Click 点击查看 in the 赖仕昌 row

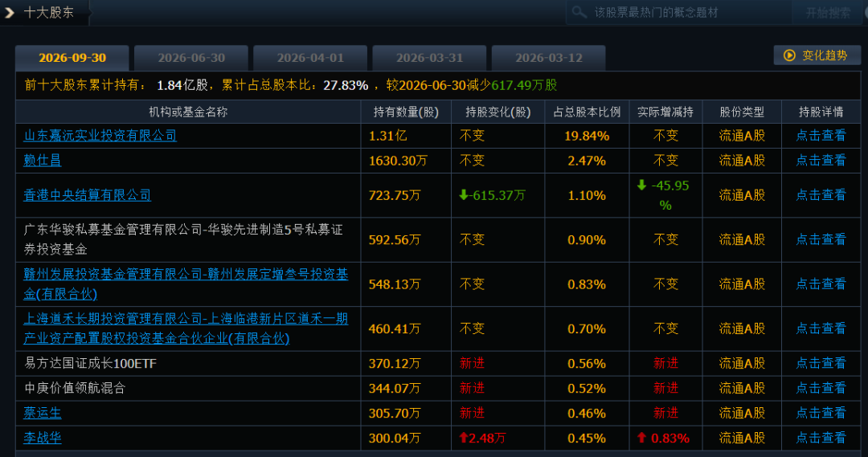[821, 161]
